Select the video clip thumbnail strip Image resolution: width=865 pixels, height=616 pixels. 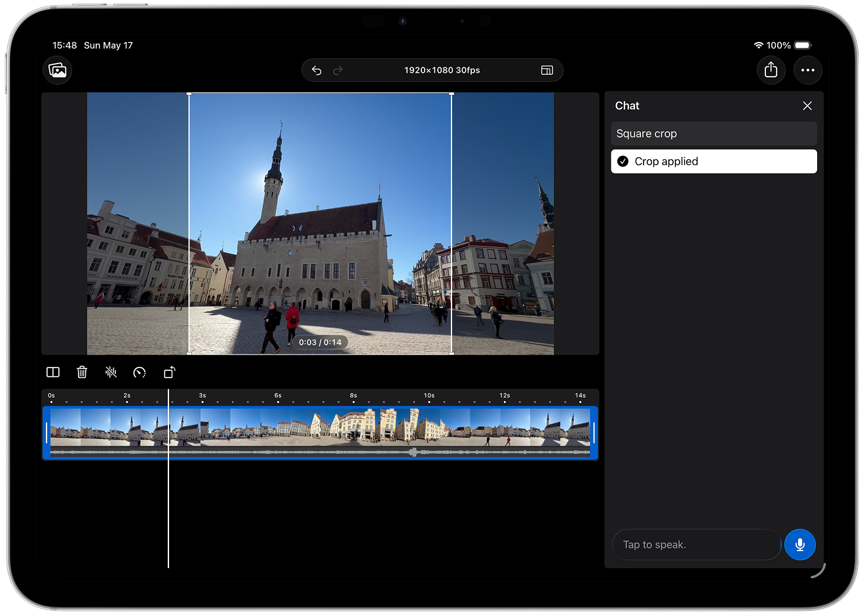coord(320,427)
